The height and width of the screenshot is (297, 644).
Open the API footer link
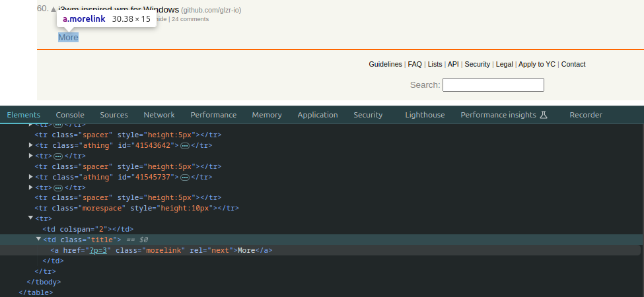453,64
